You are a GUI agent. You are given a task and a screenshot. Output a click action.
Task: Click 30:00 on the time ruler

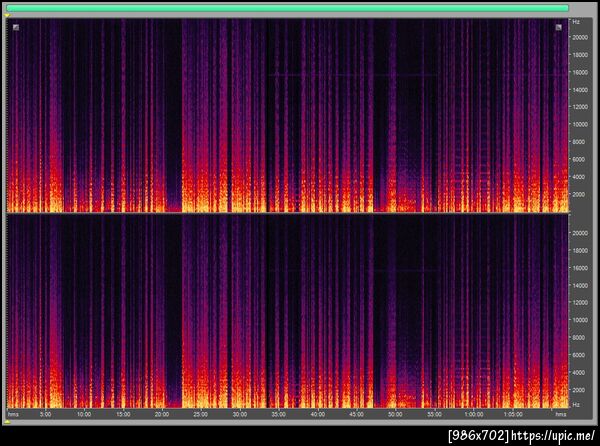(x=240, y=414)
